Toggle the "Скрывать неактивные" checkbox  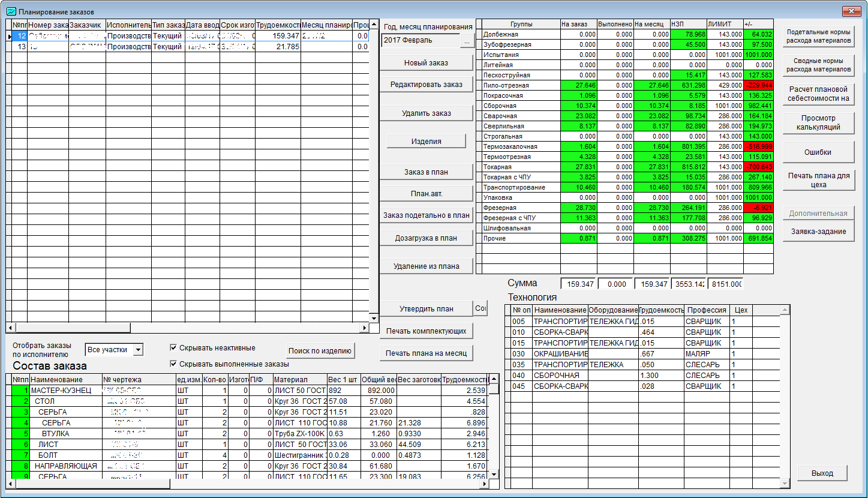pyautogui.click(x=173, y=347)
